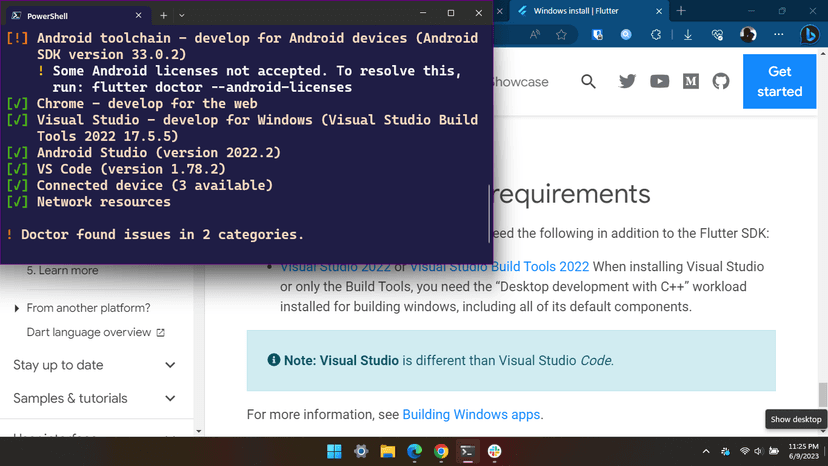828x466 pixels.
Task: Click the PowerShell terminal scrollbar
Action: [x=489, y=208]
